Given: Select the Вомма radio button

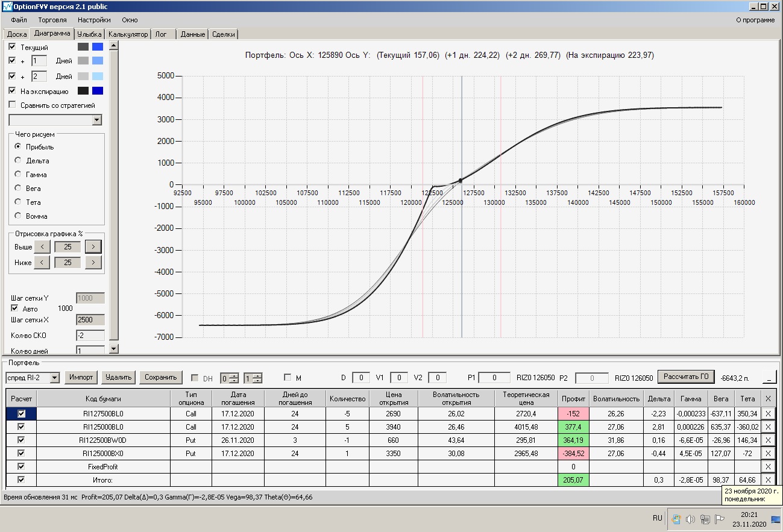Looking at the screenshot, I should (18, 216).
